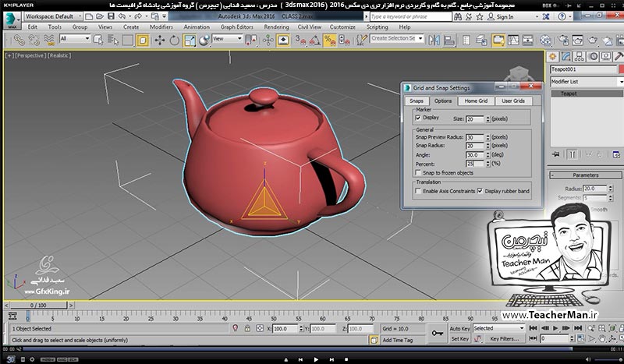Click the Redo arrow icon
This screenshot has height=364, width=624.
tap(138, 16)
